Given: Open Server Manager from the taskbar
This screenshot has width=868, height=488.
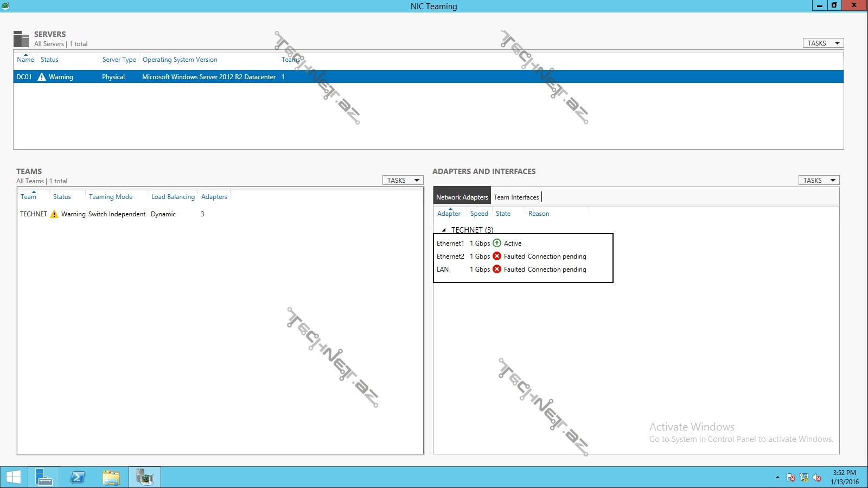Looking at the screenshot, I should 43,477.
